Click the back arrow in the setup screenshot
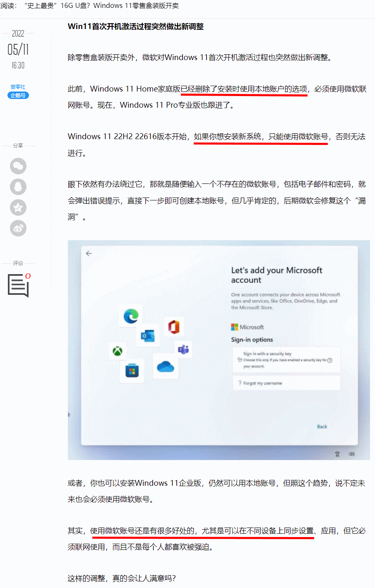The width and height of the screenshot is (375, 588). point(89,253)
